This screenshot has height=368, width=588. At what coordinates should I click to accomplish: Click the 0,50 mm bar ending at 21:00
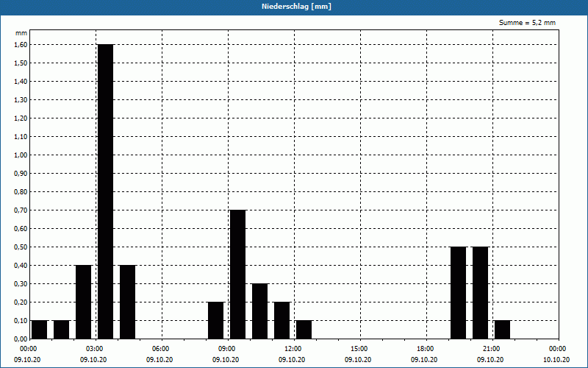pyautogui.click(x=481, y=293)
